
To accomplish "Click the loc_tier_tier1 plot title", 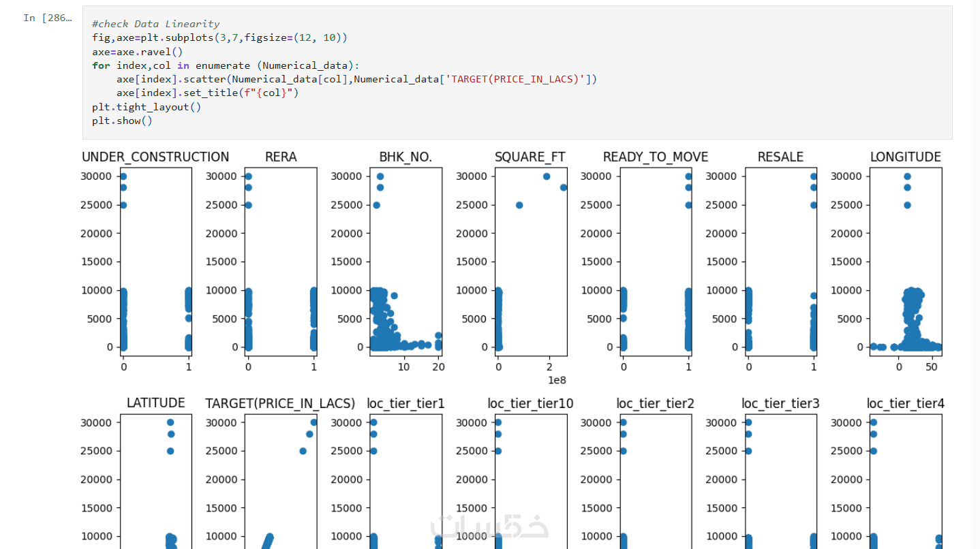I will click(405, 403).
